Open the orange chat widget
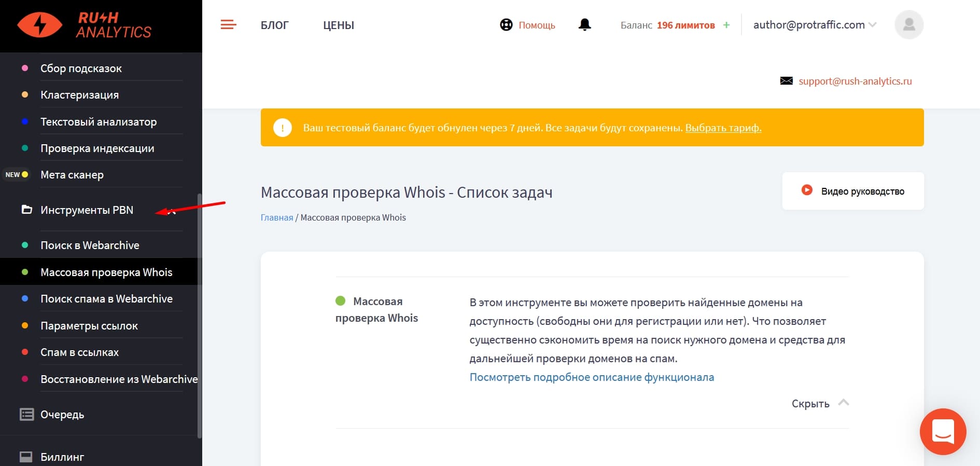The image size is (980, 466). 943,432
